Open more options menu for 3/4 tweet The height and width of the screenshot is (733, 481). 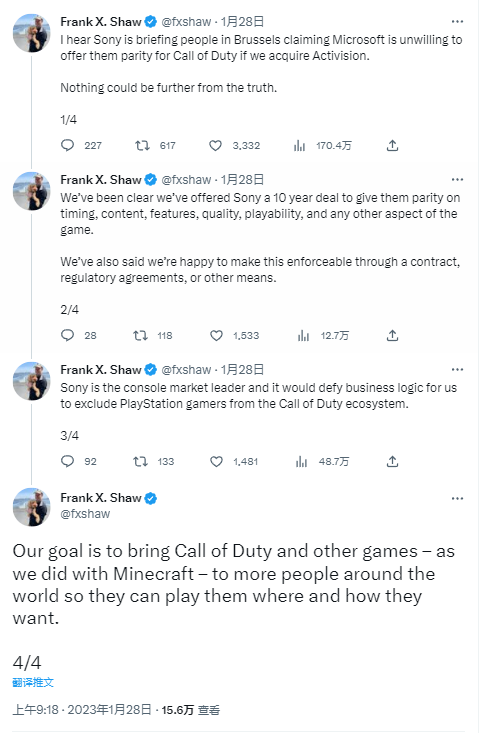coord(457,369)
